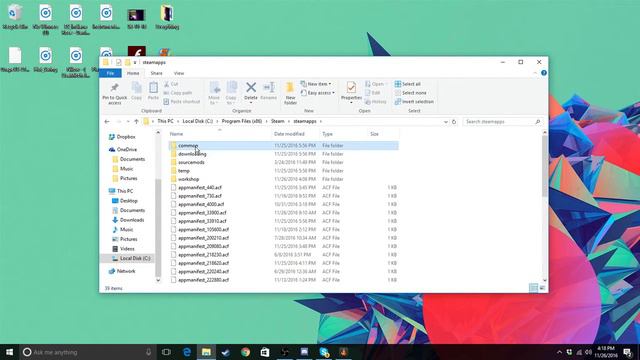640x360 pixels.
Task: Click Local Disk (C:) in address bar
Action: pos(198,121)
